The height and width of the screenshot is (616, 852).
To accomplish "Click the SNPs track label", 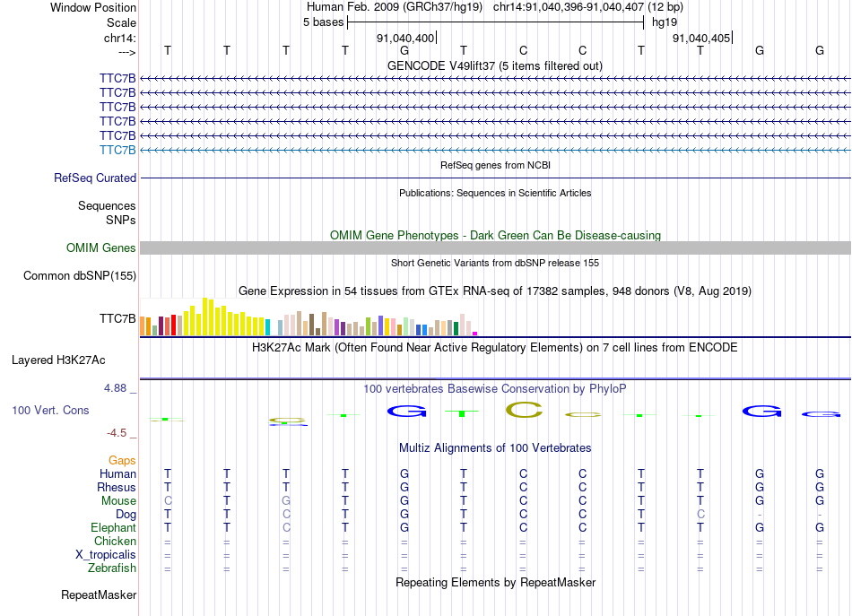I will coord(121,220).
